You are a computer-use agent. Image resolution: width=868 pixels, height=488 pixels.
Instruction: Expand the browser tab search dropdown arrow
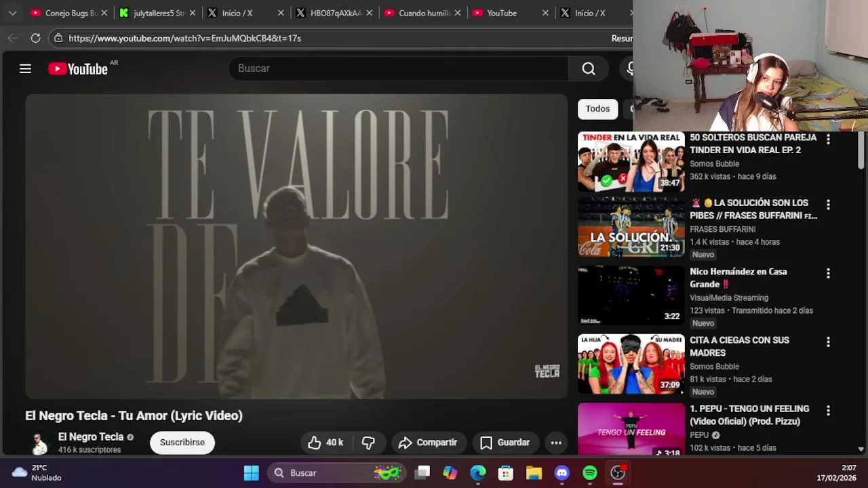point(12,13)
